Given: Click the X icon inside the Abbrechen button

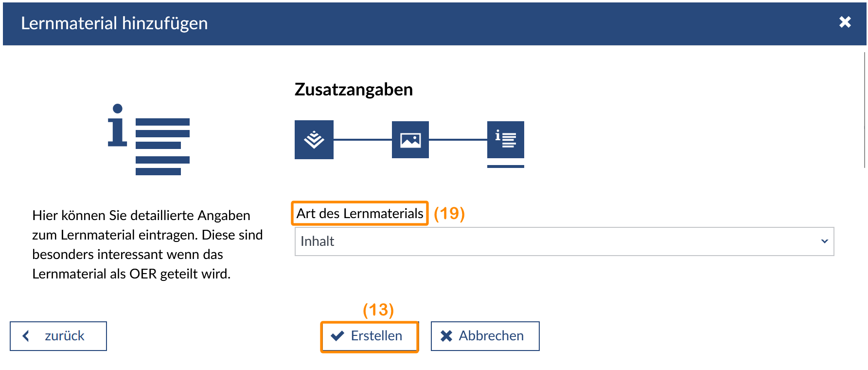Looking at the screenshot, I should [x=445, y=335].
